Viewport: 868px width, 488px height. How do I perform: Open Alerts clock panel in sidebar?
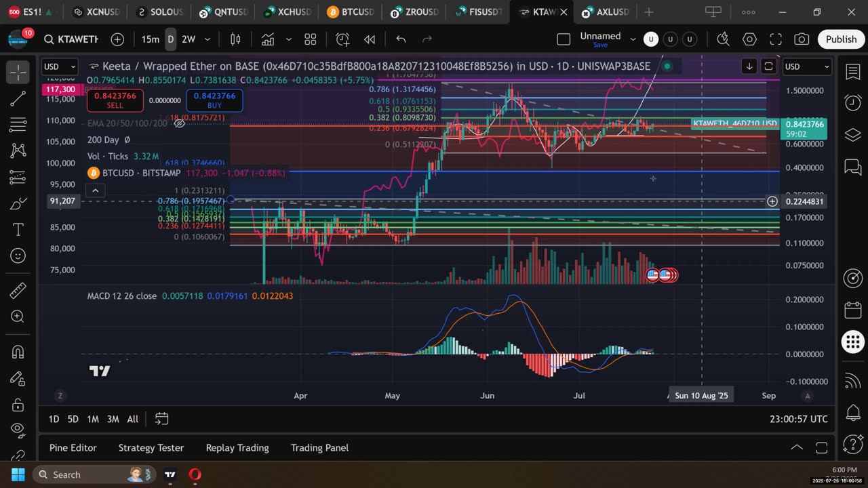point(852,103)
